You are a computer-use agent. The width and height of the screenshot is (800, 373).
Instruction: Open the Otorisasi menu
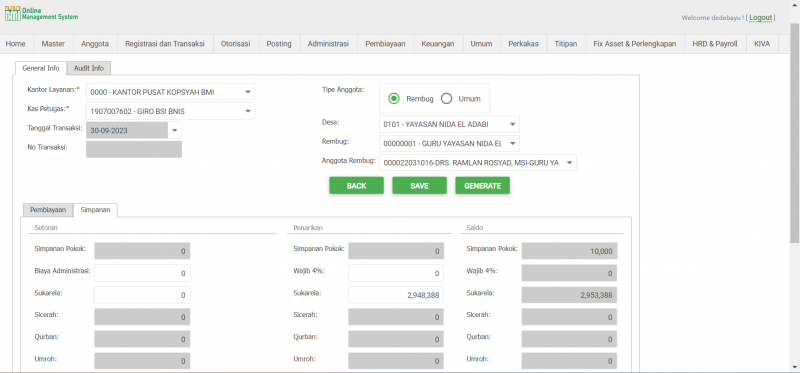(x=235, y=44)
